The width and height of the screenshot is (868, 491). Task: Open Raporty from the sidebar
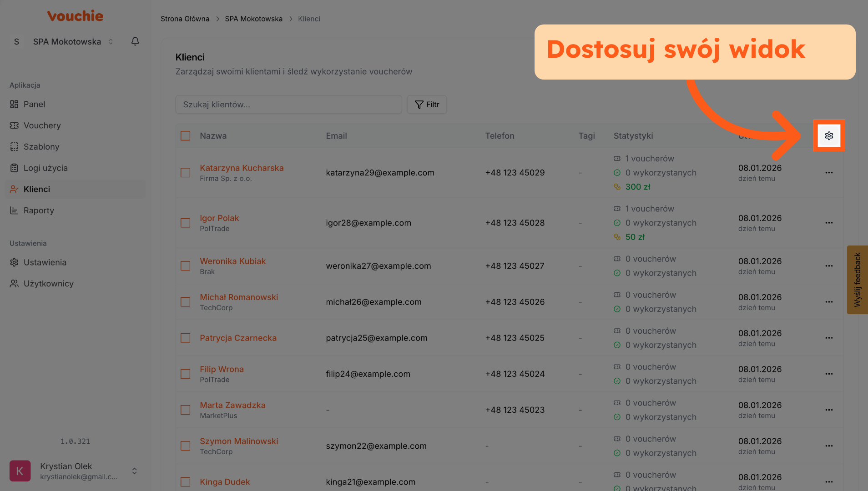pyautogui.click(x=39, y=210)
